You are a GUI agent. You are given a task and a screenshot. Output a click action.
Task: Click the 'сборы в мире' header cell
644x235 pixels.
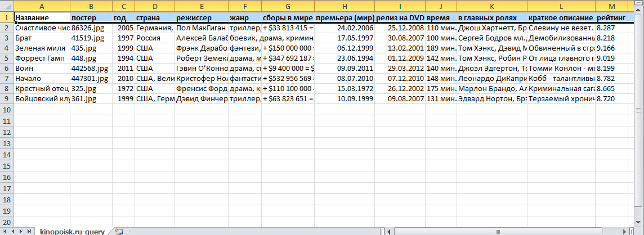tap(288, 17)
